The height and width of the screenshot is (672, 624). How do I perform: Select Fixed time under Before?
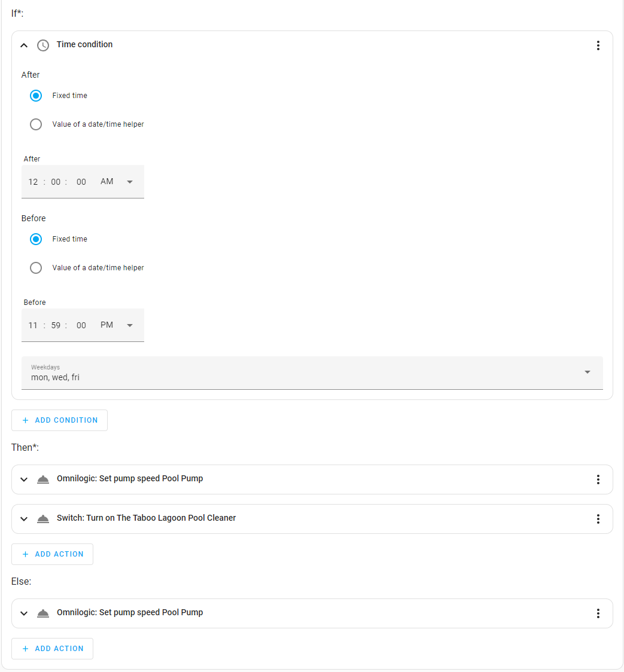coord(35,239)
